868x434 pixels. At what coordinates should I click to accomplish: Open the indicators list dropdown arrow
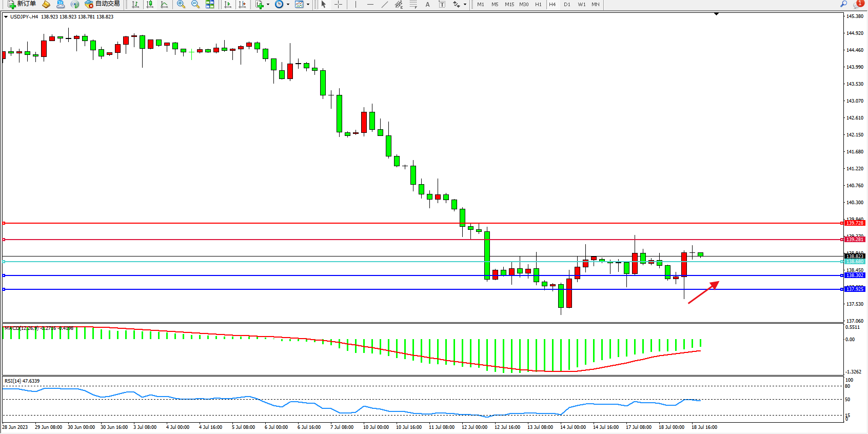click(268, 4)
